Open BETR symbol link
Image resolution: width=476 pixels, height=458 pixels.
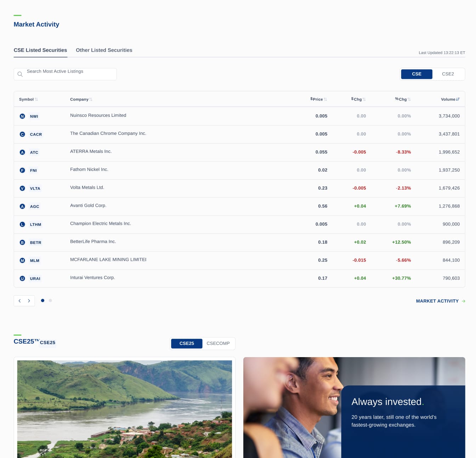coord(36,243)
